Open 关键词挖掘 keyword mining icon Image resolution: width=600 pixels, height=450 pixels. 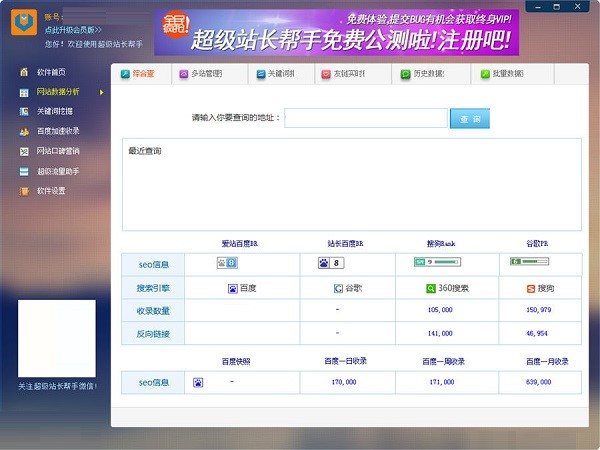tap(24, 111)
